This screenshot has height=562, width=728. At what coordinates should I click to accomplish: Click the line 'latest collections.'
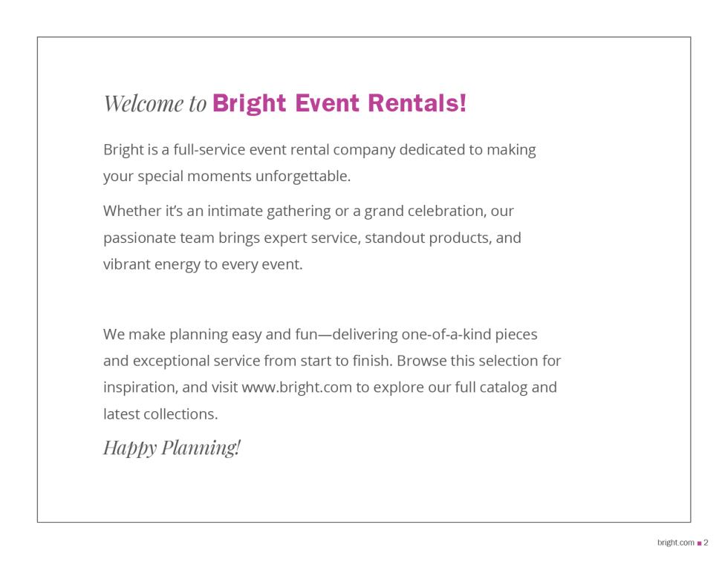(160, 414)
